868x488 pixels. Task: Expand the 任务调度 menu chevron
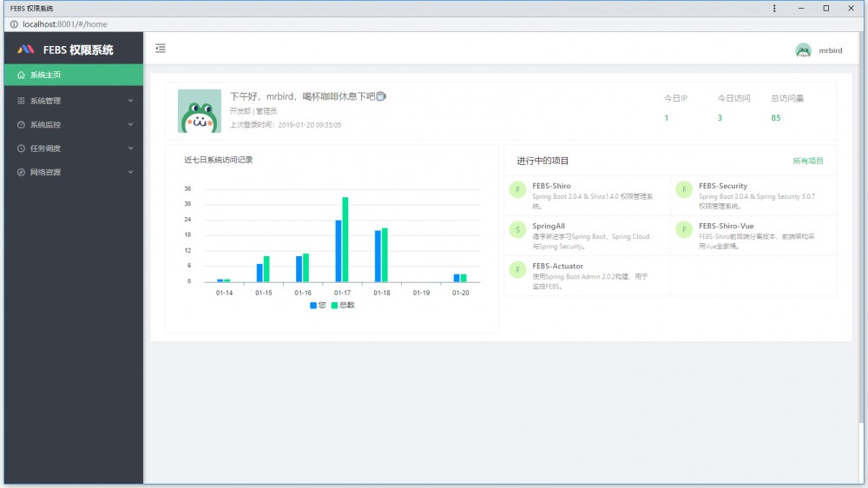click(131, 148)
